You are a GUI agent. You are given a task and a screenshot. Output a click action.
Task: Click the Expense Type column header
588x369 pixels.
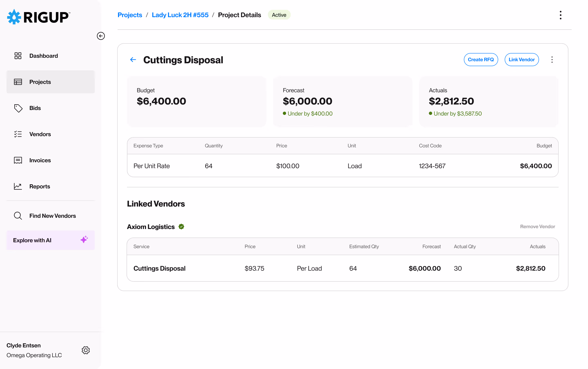(148, 146)
